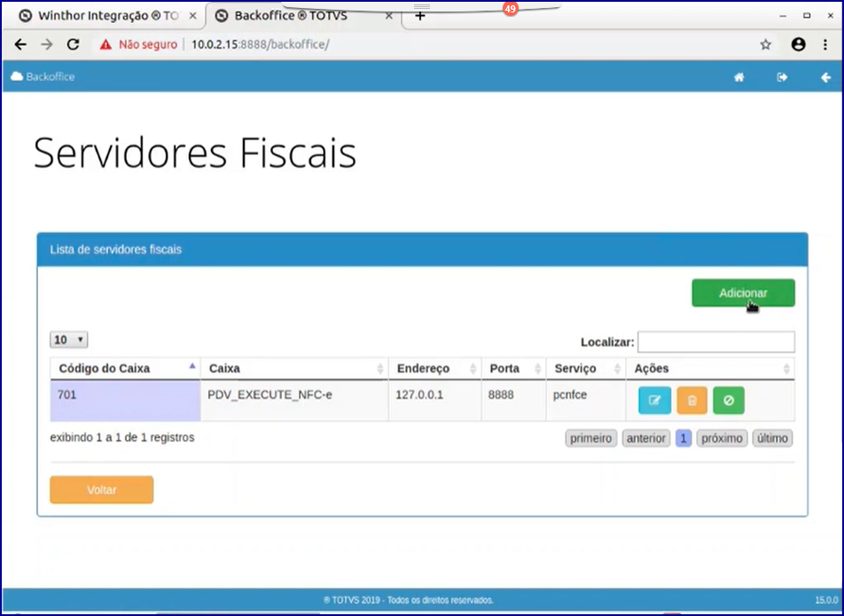Open the Chrome three-dot menu
844x616 pixels.
(x=825, y=44)
